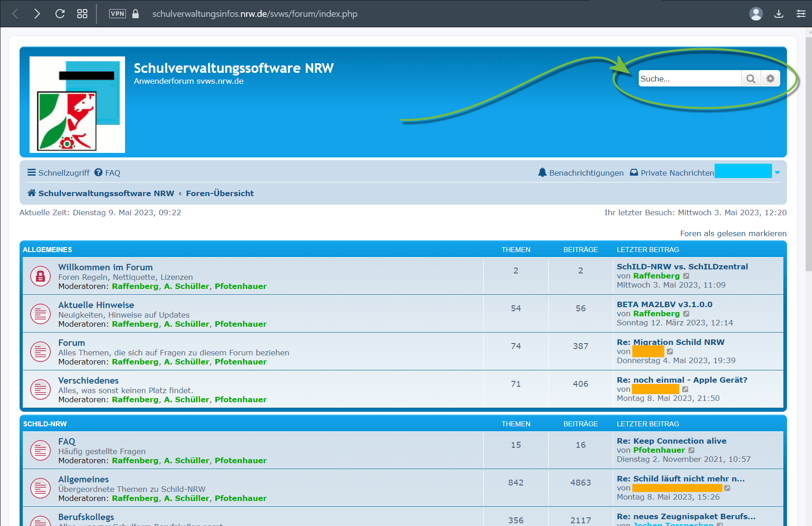The image size is (812, 526).
Task: Expand the user account dropdown arrow
Action: [777, 172]
